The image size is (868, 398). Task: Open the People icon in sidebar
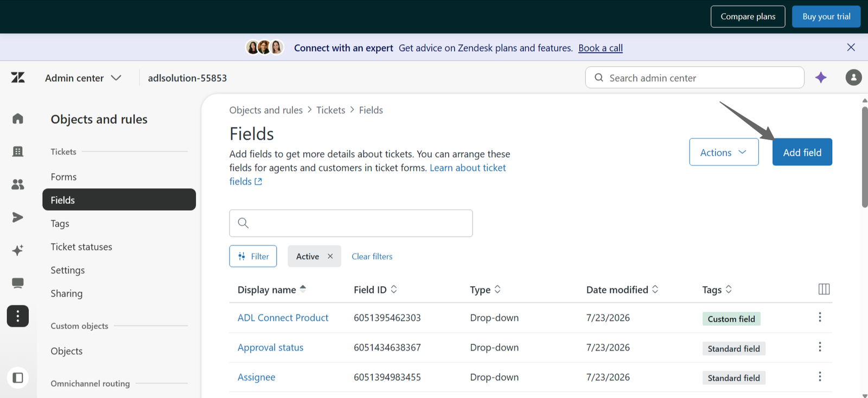tap(18, 185)
